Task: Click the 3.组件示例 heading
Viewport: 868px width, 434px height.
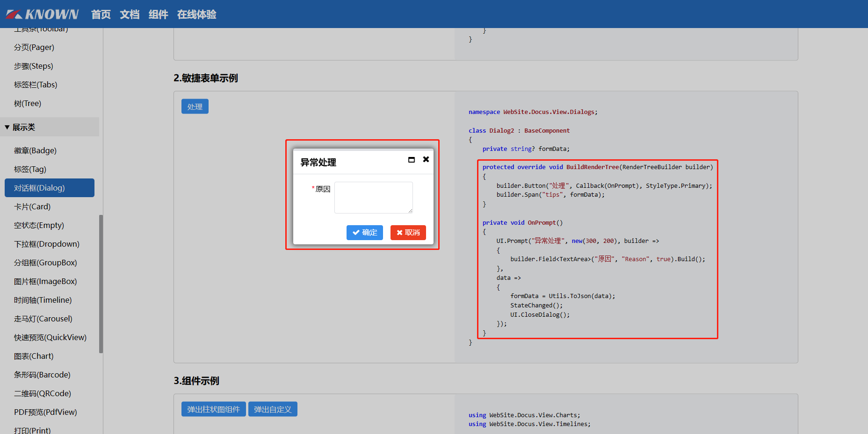Action: [196, 381]
